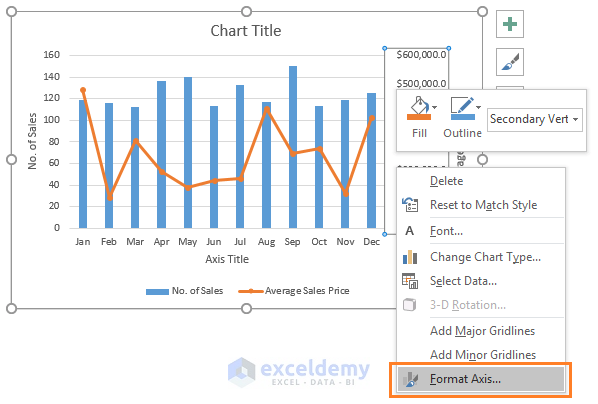Click the Fill paint bucket icon

(418, 105)
